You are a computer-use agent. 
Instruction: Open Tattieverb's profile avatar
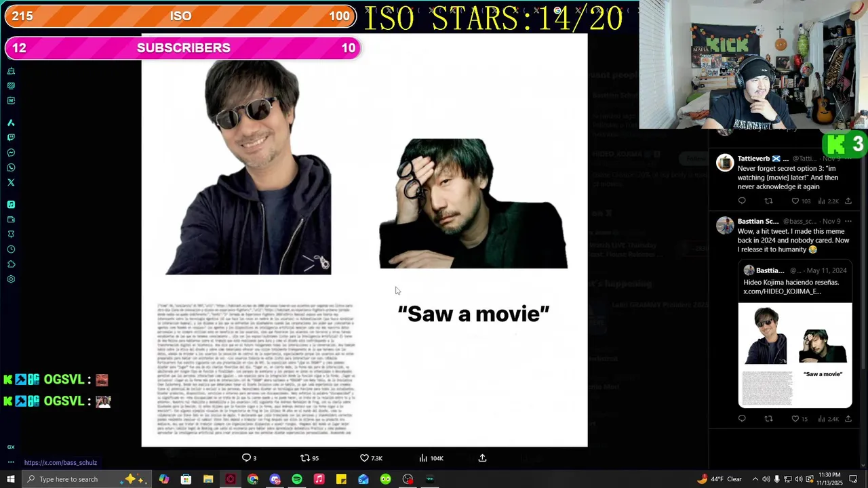[x=725, y=162]
